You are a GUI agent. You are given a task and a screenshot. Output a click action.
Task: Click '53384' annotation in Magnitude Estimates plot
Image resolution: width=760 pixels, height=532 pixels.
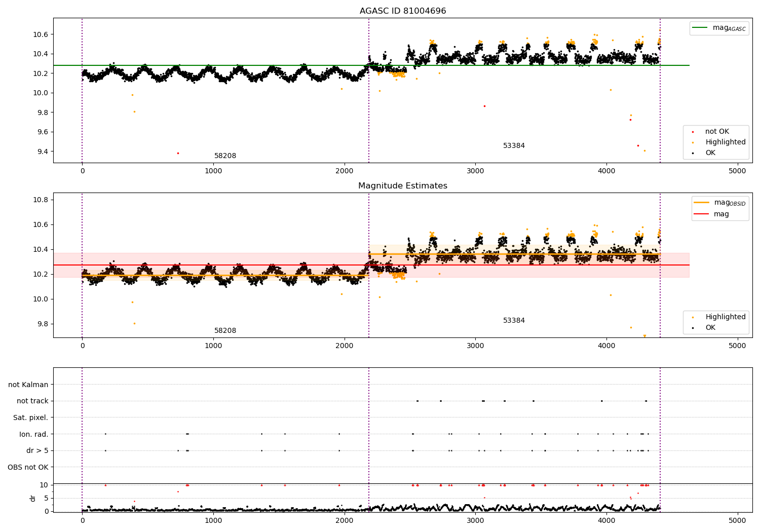[x=514, y=321]
